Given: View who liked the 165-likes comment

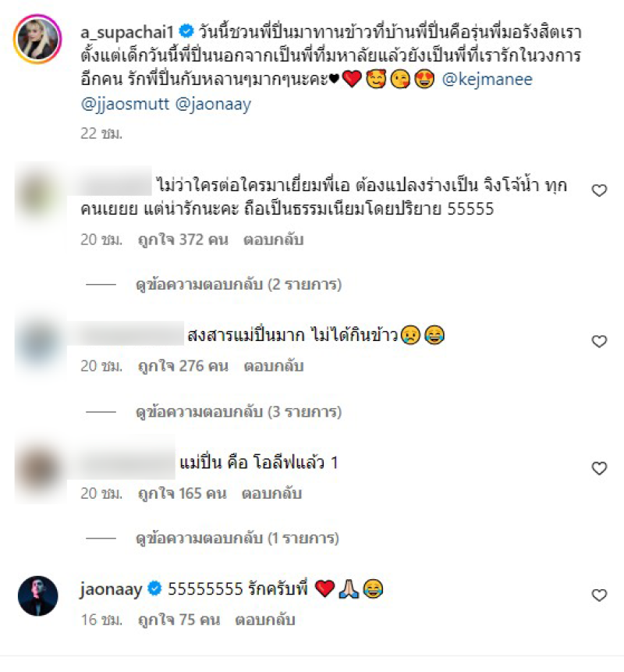Looking at the screenshot, I should (182, 494).
